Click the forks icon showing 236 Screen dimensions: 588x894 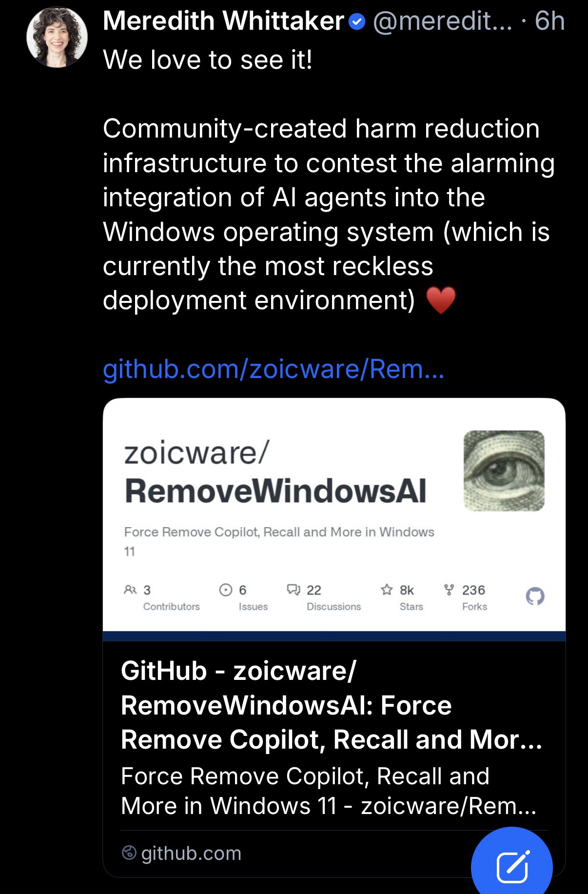coord(449,590)
